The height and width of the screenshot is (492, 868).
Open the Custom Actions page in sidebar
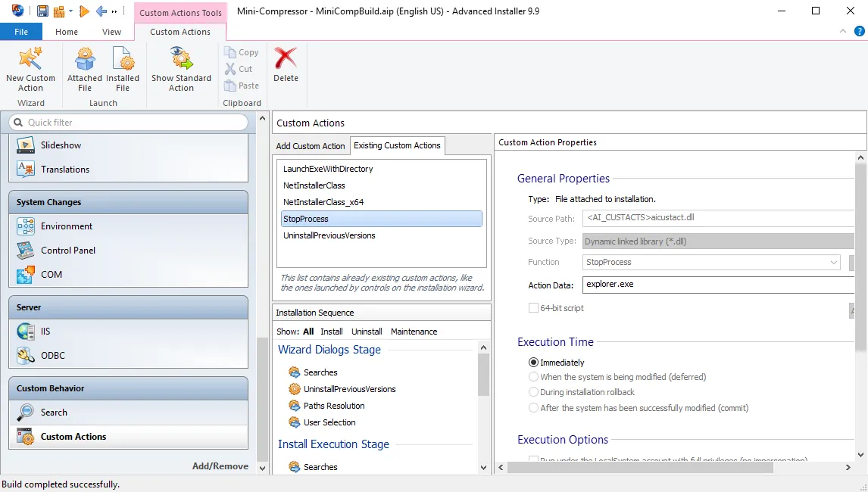coord(129,437)
